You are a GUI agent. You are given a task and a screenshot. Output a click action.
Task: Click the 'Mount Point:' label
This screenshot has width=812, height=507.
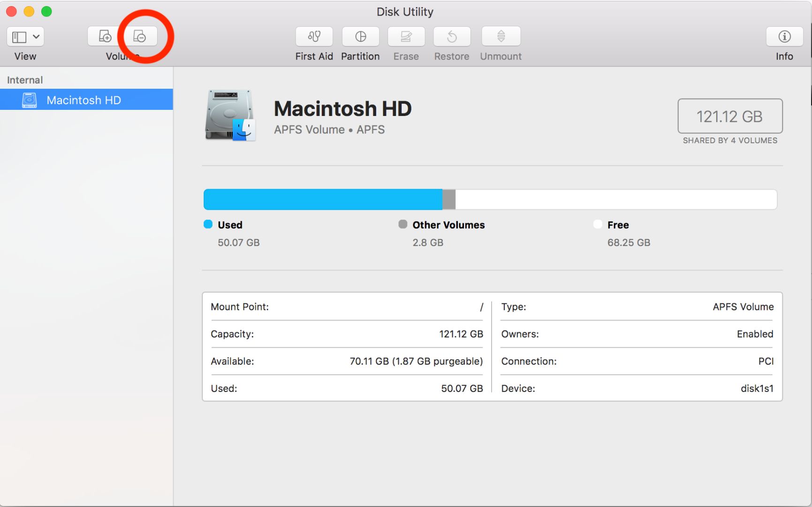240,307
